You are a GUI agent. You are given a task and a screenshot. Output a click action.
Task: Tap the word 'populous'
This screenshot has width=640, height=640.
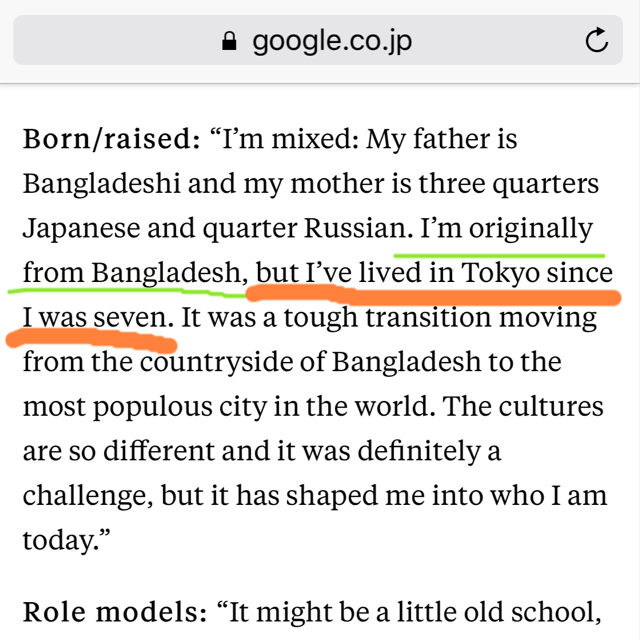coord(153,408)
